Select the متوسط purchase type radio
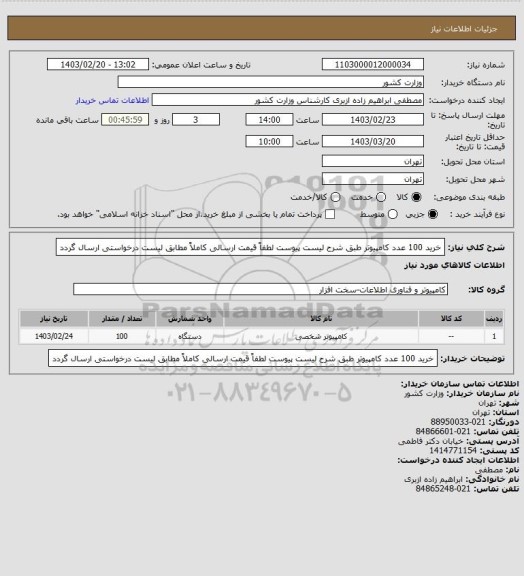The width and height of the screenshot is (524, 576). tap(393, 214)
